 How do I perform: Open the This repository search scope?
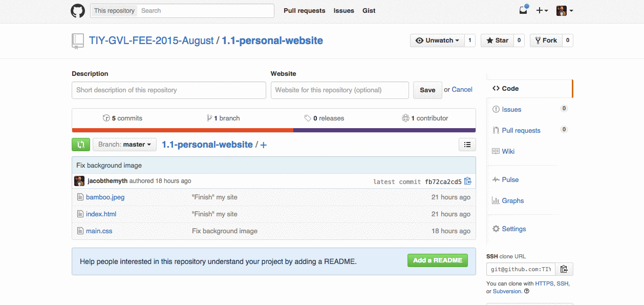coord(114,11)
